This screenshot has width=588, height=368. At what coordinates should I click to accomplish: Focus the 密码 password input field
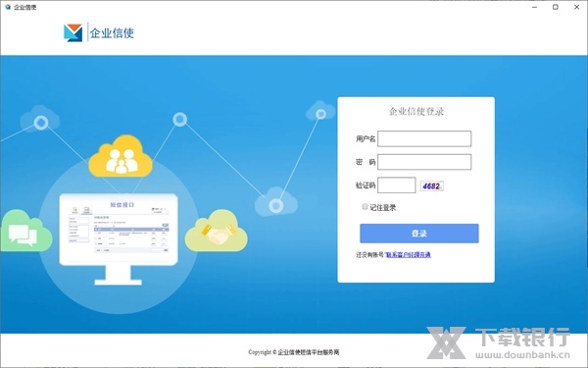[x=424, y=162]
